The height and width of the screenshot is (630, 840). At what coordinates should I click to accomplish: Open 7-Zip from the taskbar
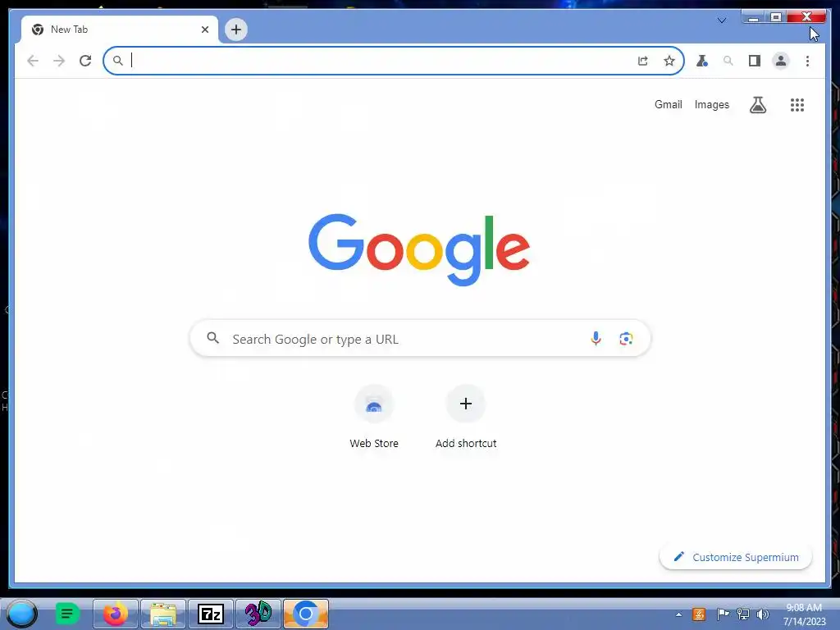(211, 614)
